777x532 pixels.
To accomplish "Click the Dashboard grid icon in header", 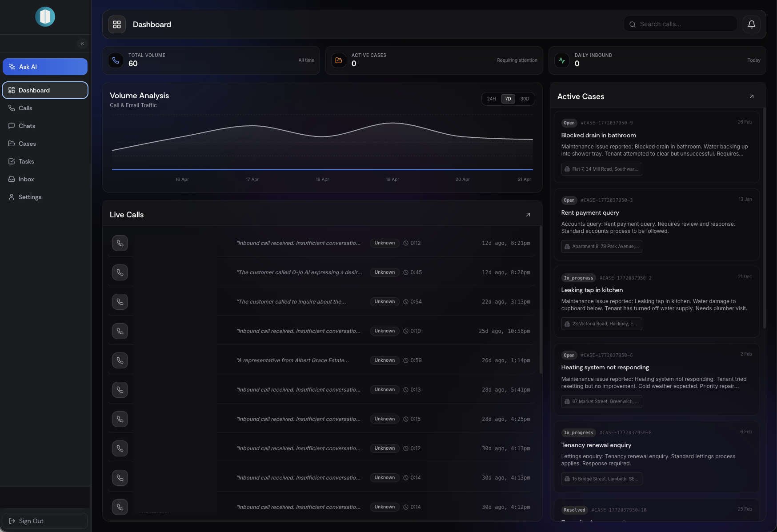I will click(x=117, y=24).
